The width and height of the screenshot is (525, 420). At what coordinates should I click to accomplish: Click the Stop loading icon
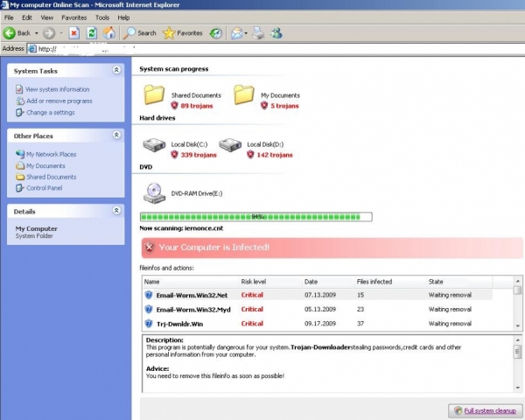pyautogui.click(x=74, y=33)
